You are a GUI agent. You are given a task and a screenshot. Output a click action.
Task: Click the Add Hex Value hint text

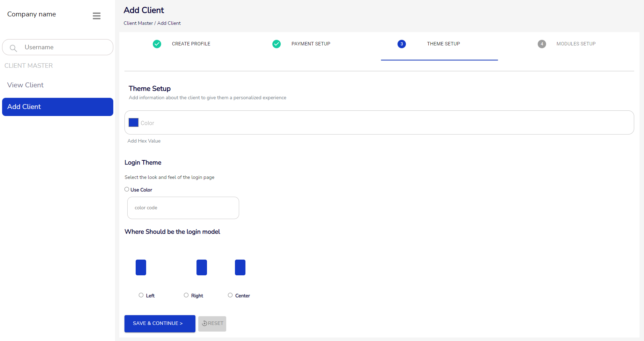pos(144,141)
